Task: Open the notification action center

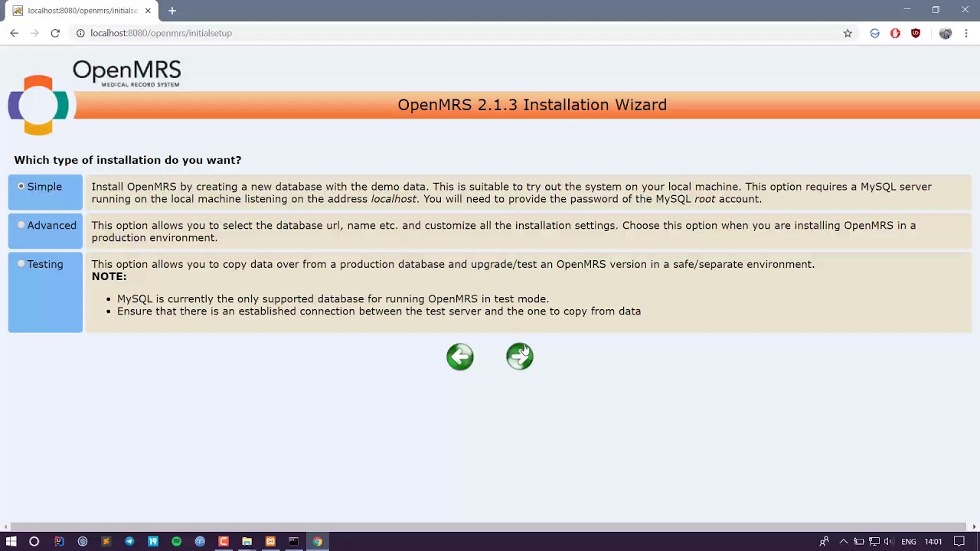Action: (959, 542)
